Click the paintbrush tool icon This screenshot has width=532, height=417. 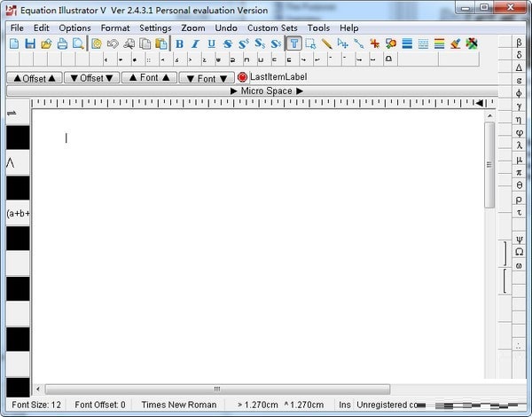456,43
